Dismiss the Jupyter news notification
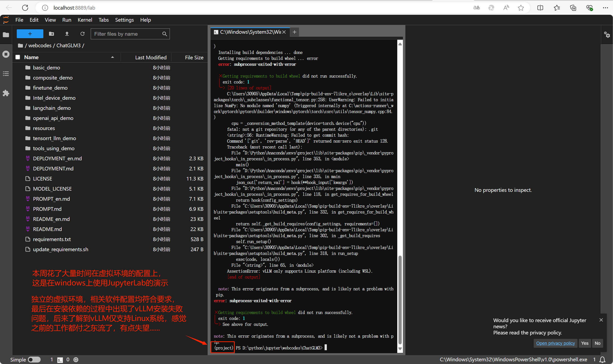Screen dimensions: 613x364 (x=601, y=320)
